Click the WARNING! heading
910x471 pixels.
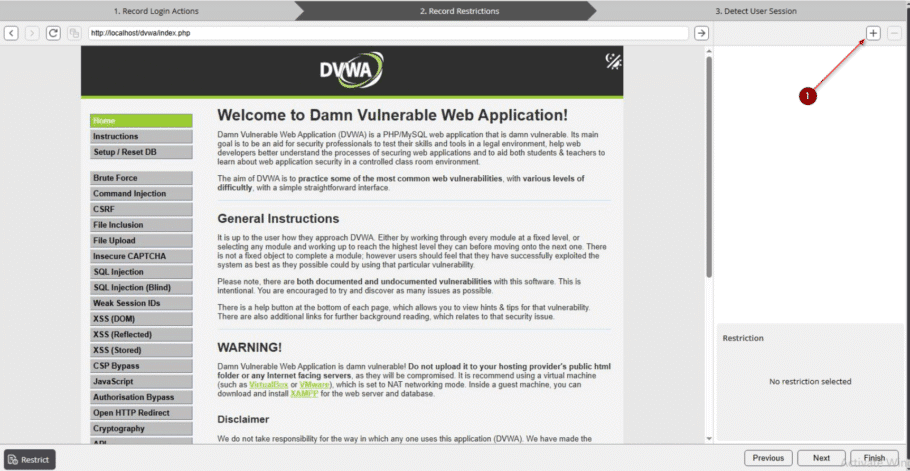point(250,347)
